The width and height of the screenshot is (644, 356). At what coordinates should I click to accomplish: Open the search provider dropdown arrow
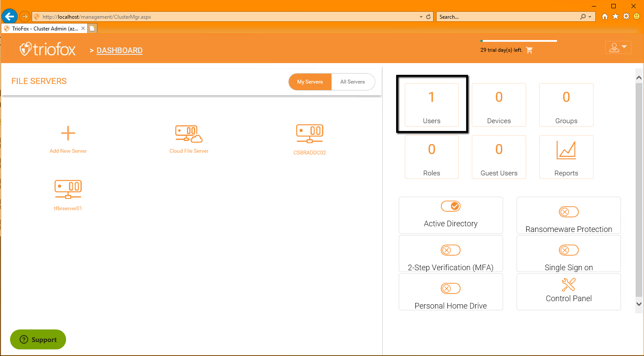[x=590, y=17]
